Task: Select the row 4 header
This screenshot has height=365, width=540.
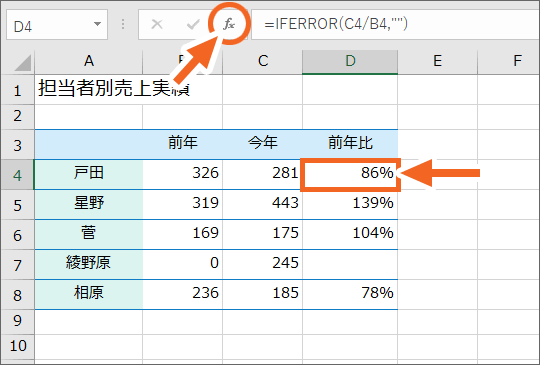Action: pos(17,175)
